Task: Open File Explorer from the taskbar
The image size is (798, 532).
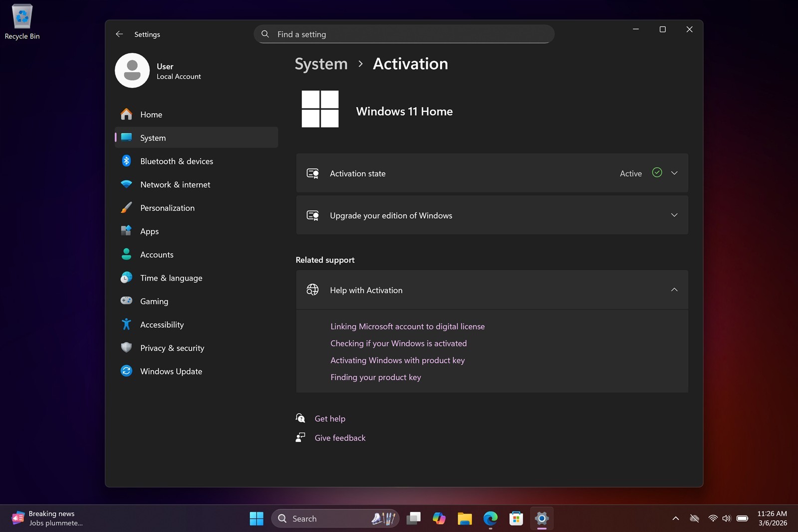Action: click(465, 519)
